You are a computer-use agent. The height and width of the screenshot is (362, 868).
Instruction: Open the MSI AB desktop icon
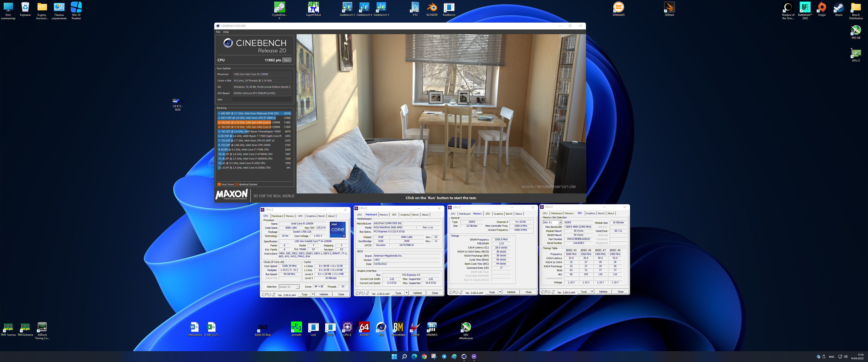(x=856, y=32)
